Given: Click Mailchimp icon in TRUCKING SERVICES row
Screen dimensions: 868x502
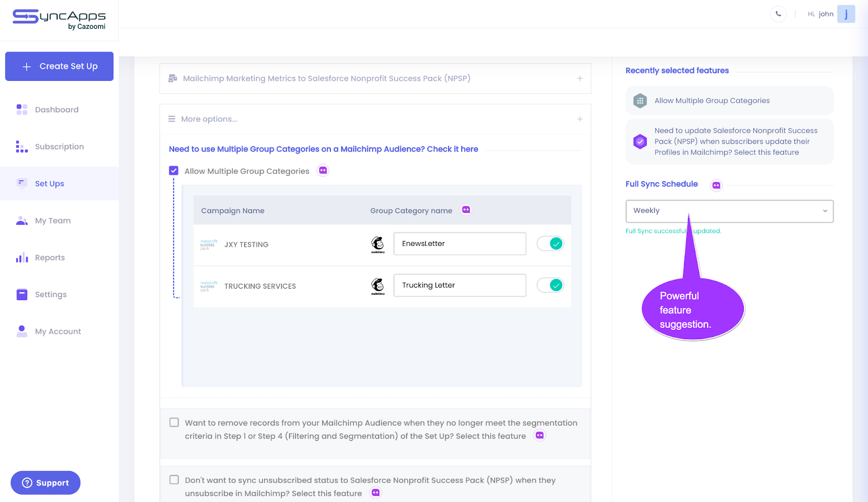Looking at the screenshot, I should (378, 286).
